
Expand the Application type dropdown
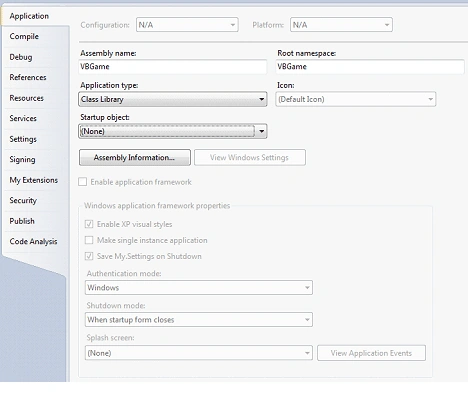click(x=173, y=99)
